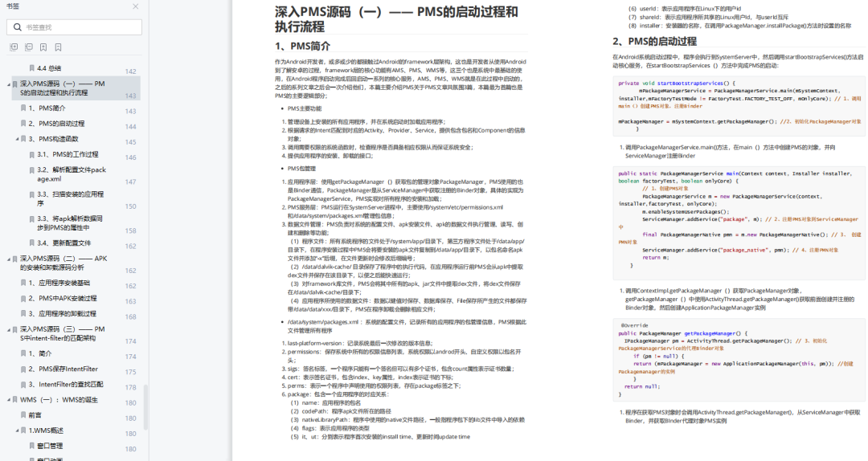Click page heading 1、PMS简介
Viewport: 868px width, 461px height.
tap(302, 46)
